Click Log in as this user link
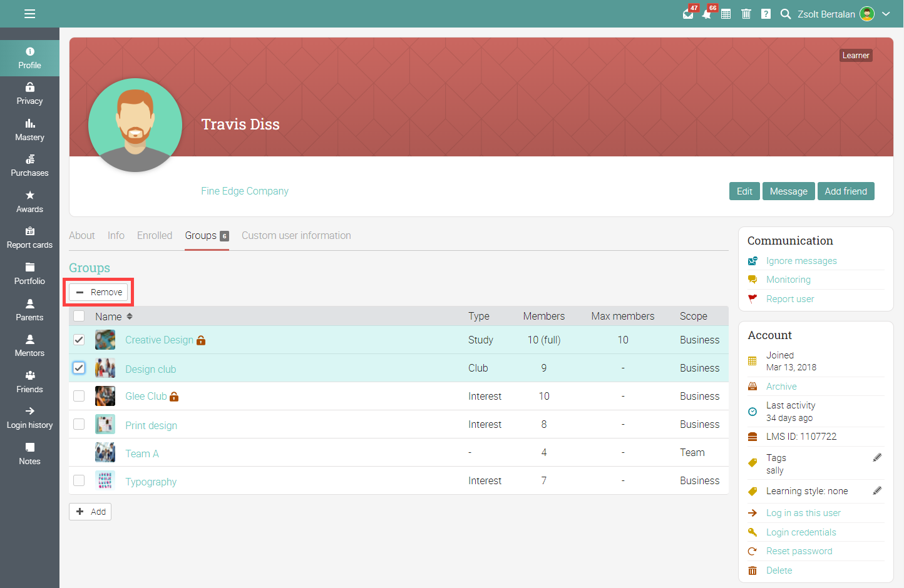 click(803, 513)
